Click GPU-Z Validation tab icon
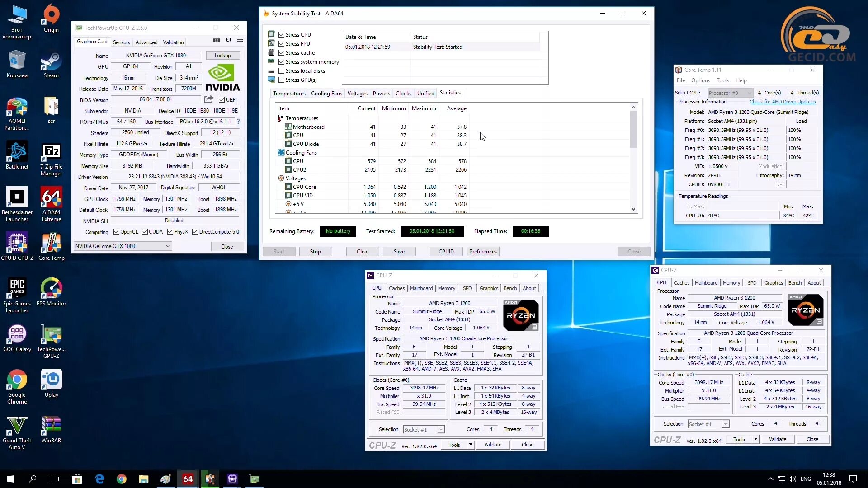 click(174, 42)
